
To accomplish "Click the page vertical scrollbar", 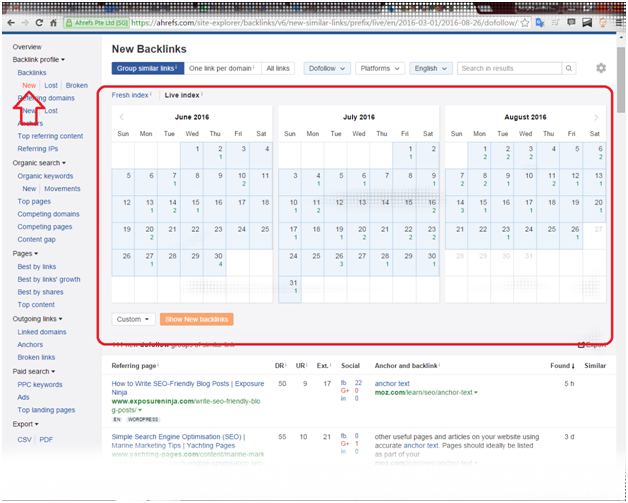I will [x=620, y=80].
